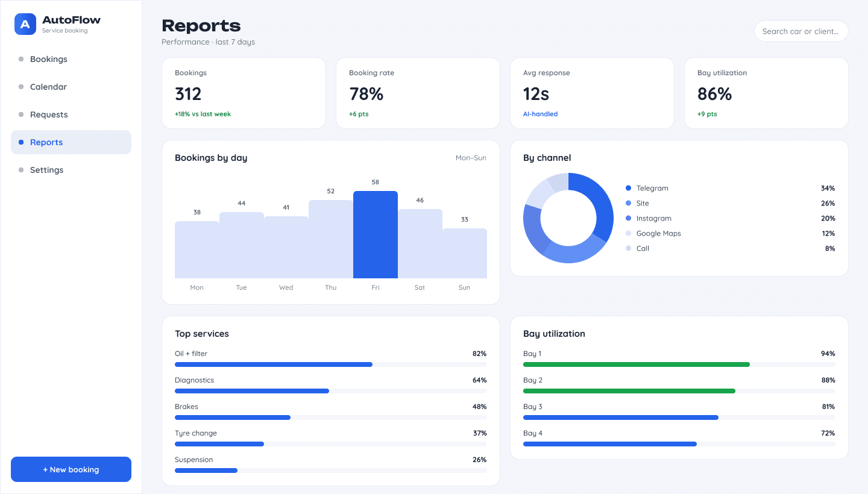Click the +18% vs last week text
The width and height of the screenshot is (868, 494).
[x=203, y=114]
